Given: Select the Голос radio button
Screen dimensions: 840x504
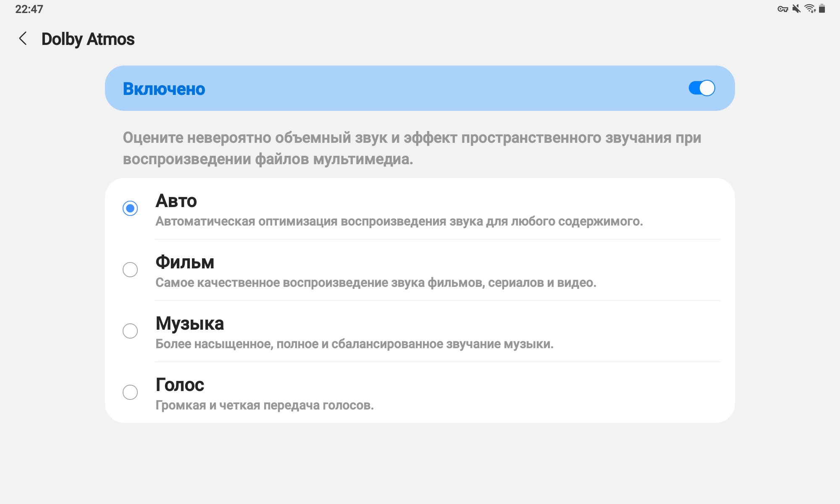Looking at the screenshot, I should [x=130, y=392].
